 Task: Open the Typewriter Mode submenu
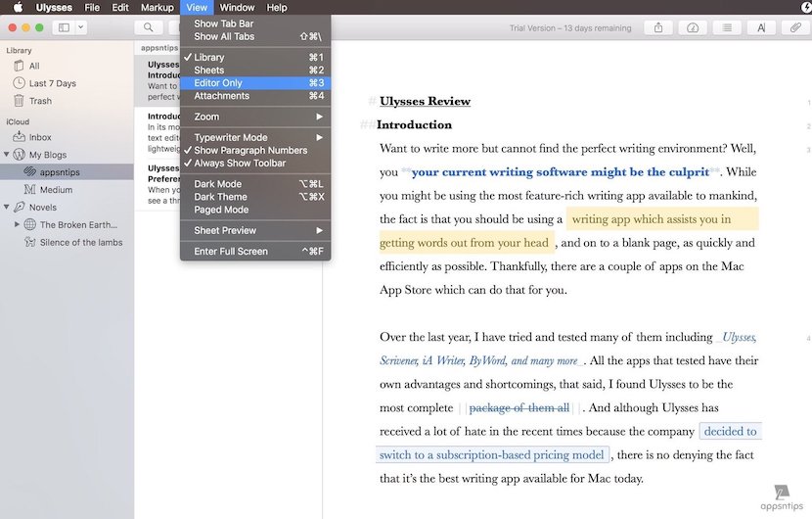click(x=230, y=138)
